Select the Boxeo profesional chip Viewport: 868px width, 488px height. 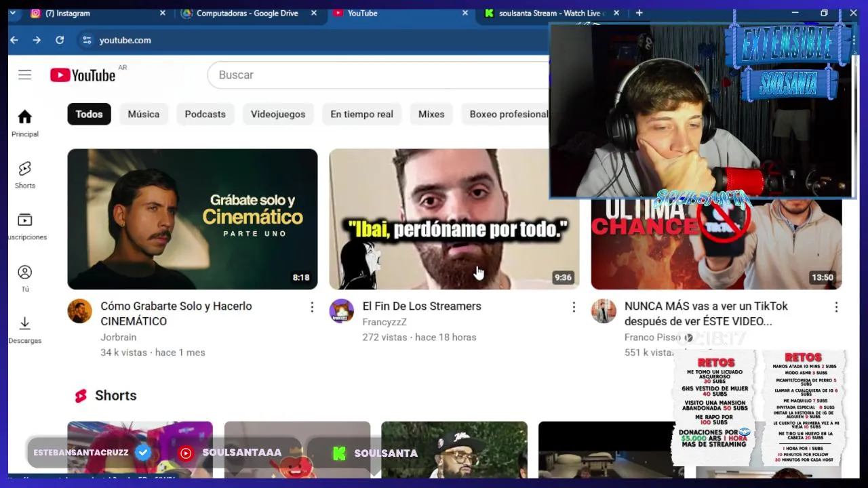(505, 114)
